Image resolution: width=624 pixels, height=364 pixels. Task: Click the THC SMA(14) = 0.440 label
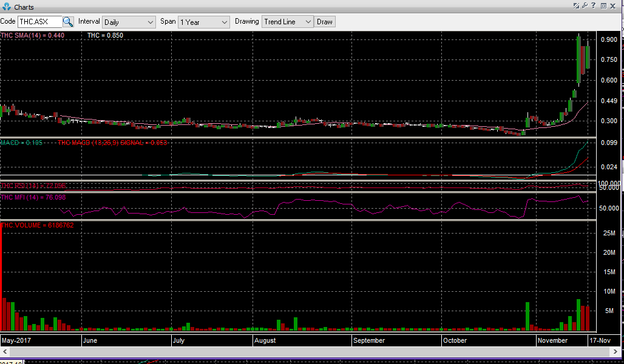(33, 35)
